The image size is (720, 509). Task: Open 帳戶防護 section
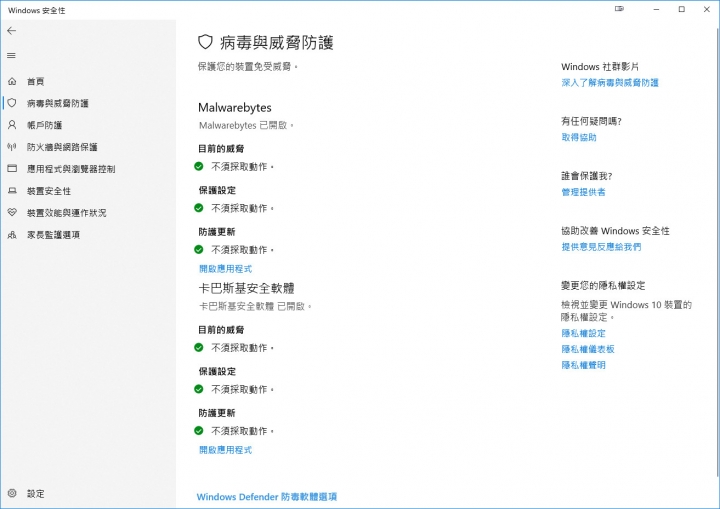[44, 125]
